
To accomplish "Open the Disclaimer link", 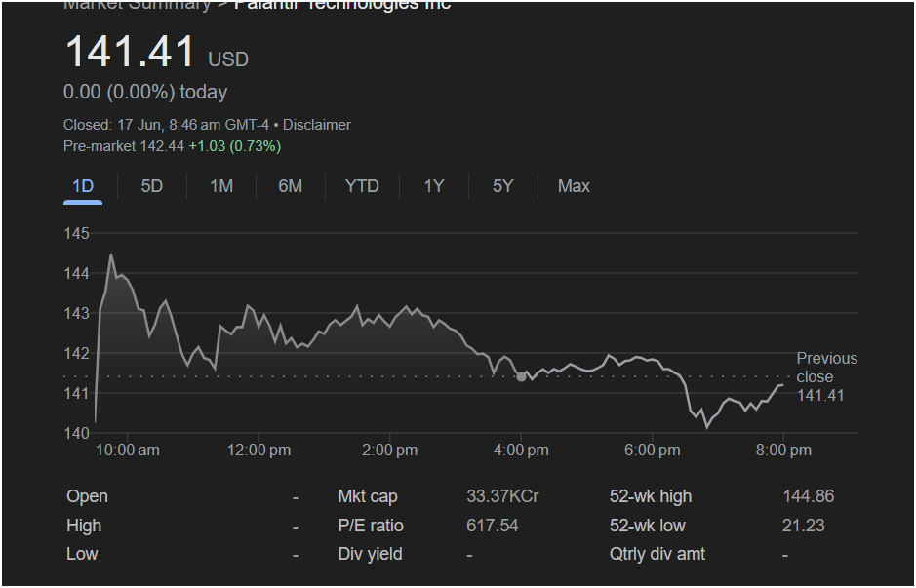I will (x=317, y=125).
